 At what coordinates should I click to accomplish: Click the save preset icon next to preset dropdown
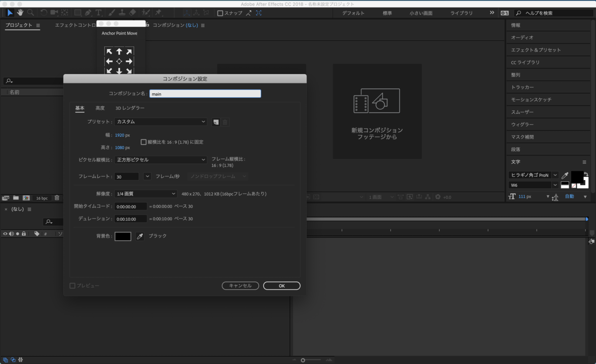(216, 122)
